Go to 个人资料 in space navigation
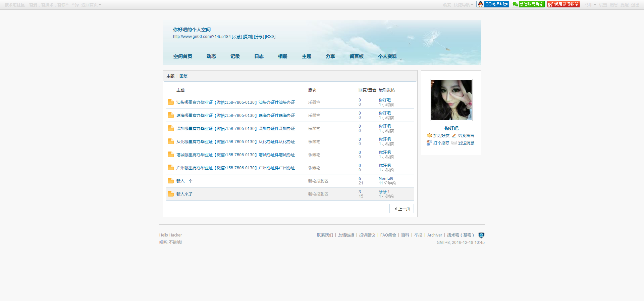This screenshot has height=301, width=644. pos(387,56)
